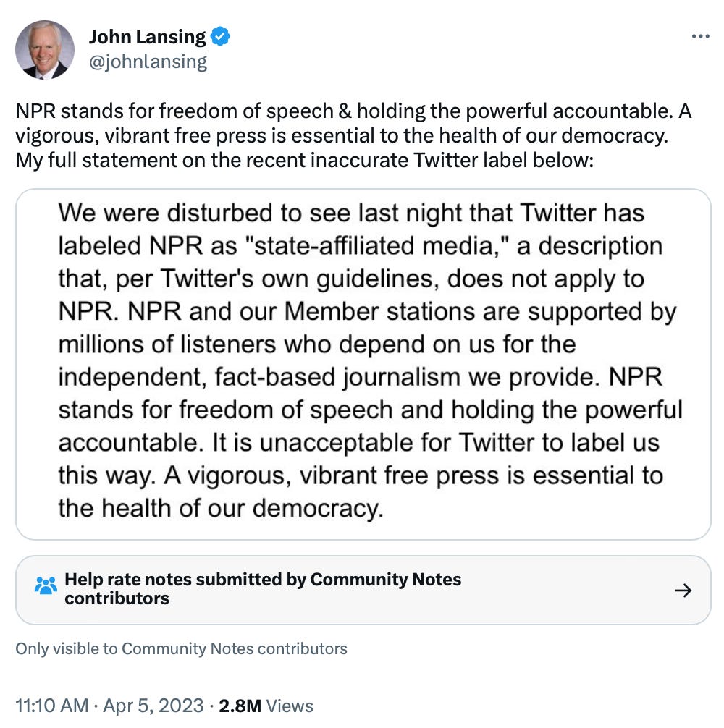The width and height of the screenshot is (724, 728).
Task: Click "the health of our democracy." in statement image
Action: [x=220, y=508]
